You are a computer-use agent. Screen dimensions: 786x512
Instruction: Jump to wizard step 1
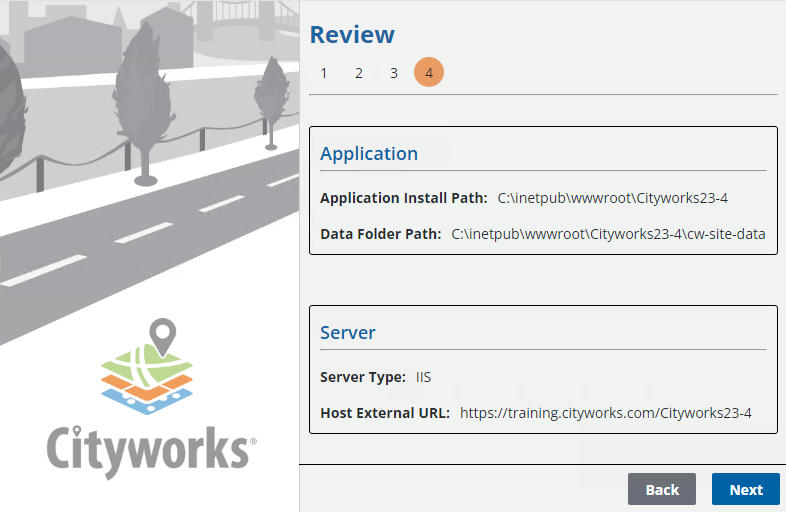pos(324,73)
